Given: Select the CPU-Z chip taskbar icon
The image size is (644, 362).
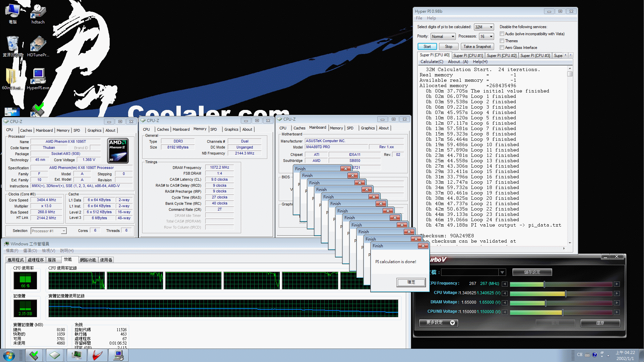Looking at the screenshot, I should (x=55, y=355).
